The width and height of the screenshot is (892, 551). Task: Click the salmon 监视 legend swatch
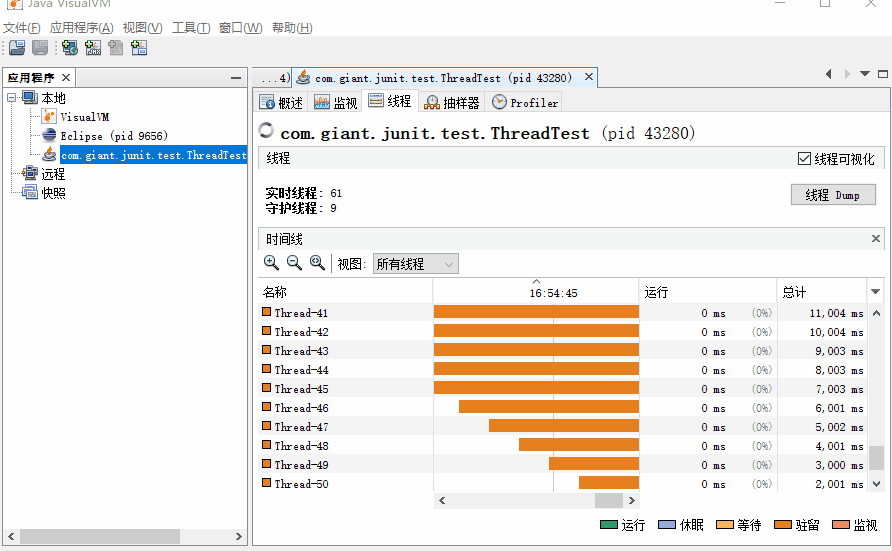click(841, 524)
